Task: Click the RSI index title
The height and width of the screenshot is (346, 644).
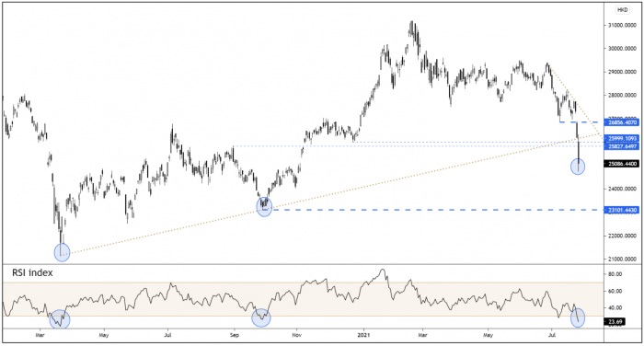Action: pos(32,273)
